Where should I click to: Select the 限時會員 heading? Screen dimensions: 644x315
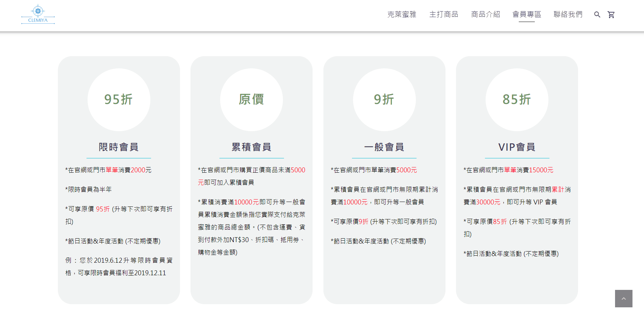[119, 147]
